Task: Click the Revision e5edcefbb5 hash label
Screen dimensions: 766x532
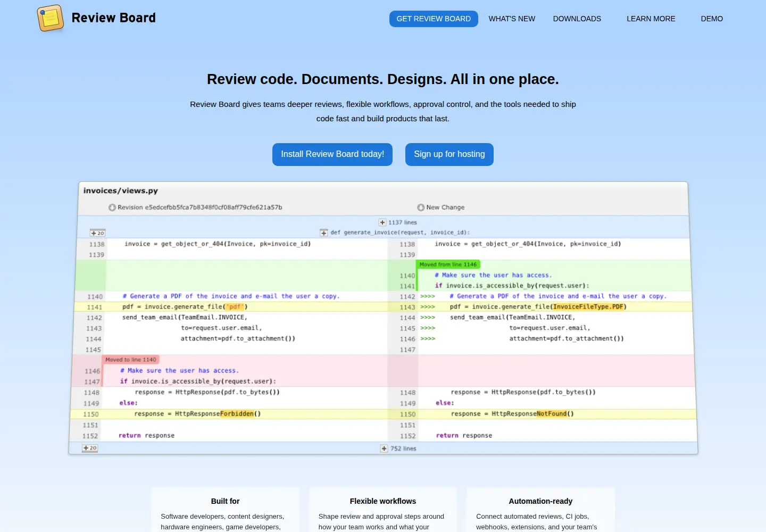Action: tap(200, 207)
